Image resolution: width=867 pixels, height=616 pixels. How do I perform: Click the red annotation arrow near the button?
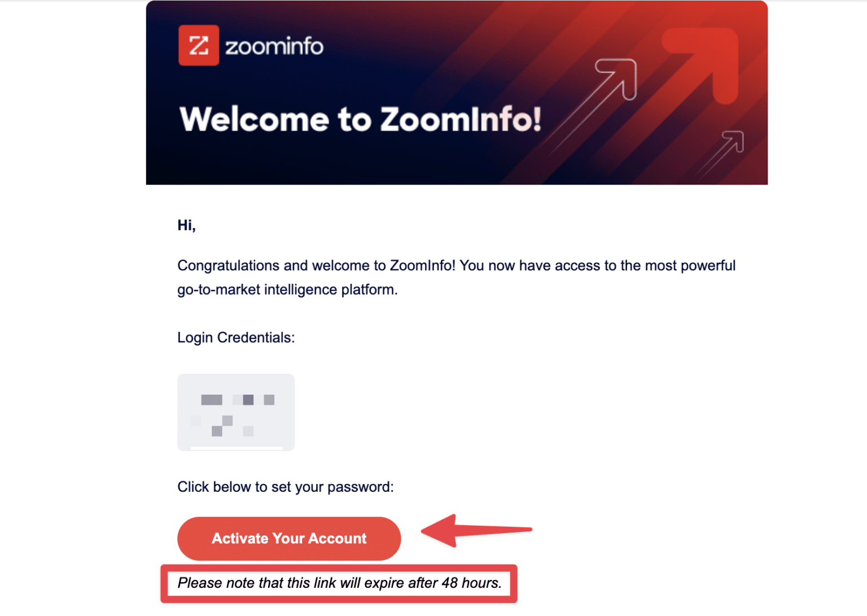tap(477, 531)
